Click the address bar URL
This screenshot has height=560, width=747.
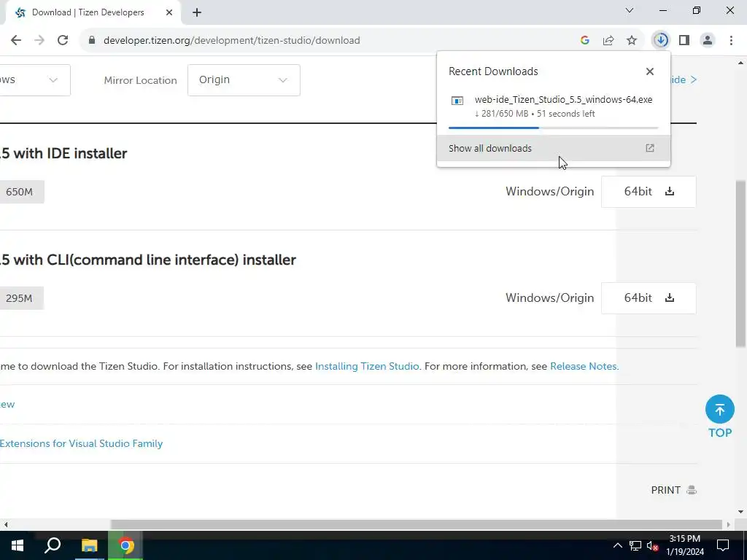pyautogui.click(x=231, y=41)
